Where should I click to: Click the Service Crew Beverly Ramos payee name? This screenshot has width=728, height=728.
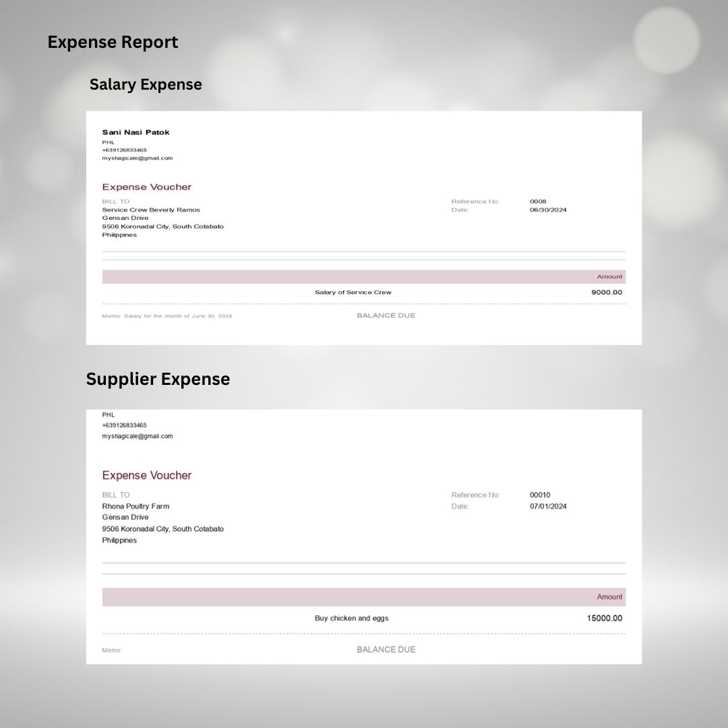coord(151,210)
